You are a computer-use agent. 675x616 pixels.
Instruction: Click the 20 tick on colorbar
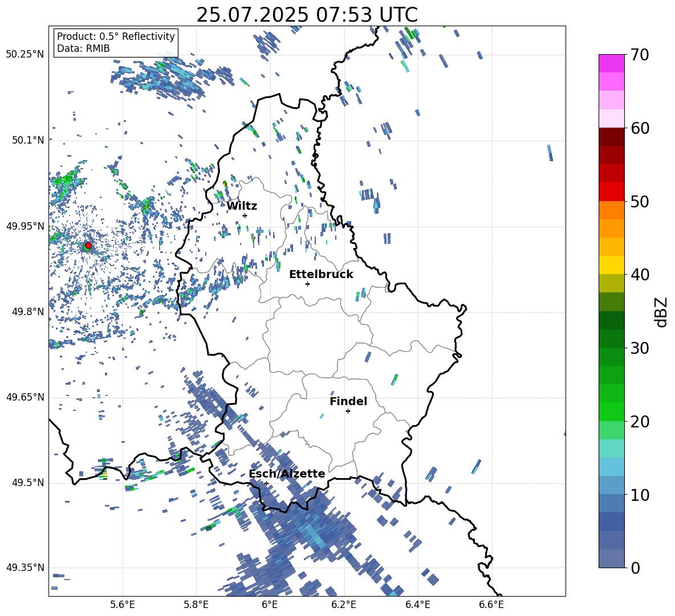pyautogui.click(x=639, y=422)
